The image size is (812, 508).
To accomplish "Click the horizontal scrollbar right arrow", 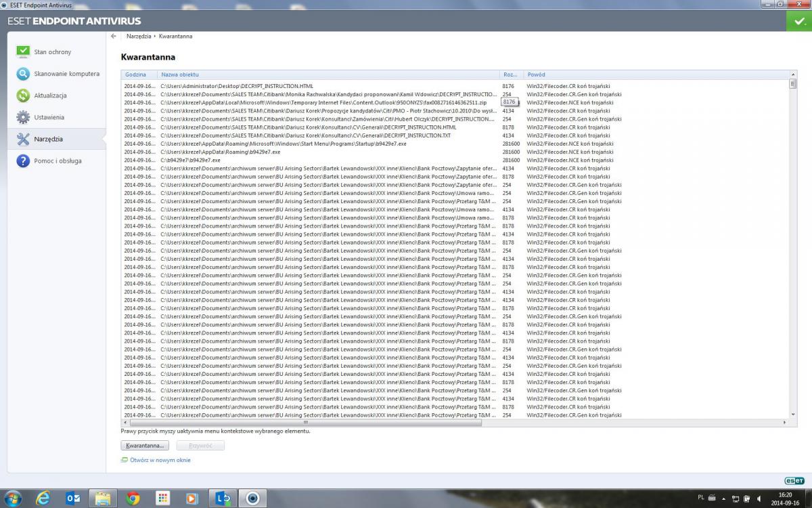I will click(x=785, y=422).
